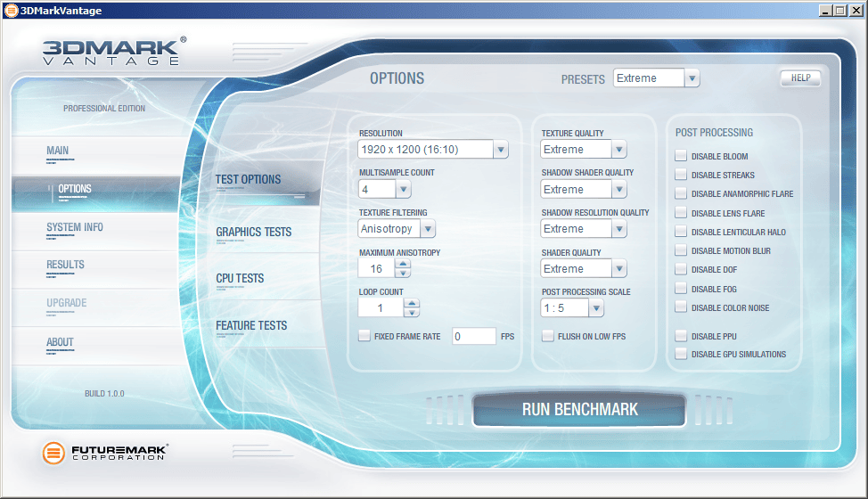The width and height of the screenshot is (868, 499).
Task: Tick the Disable PPU checkbox
Action: 681,336
